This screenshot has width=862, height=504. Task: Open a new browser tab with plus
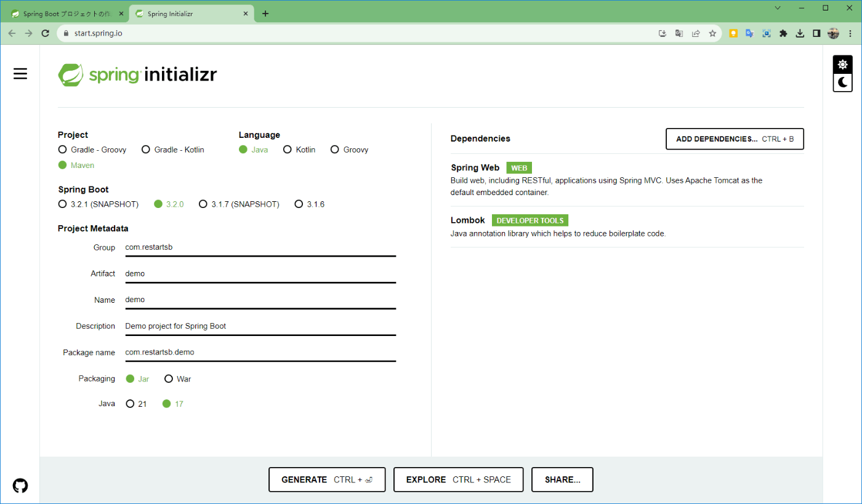tap(265, 14)
